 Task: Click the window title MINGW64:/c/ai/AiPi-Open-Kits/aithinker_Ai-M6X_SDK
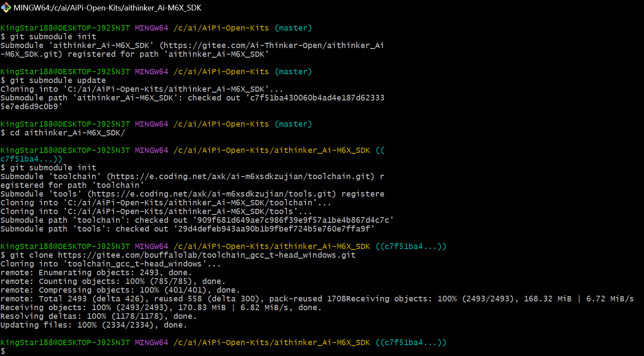click(107, 8)
